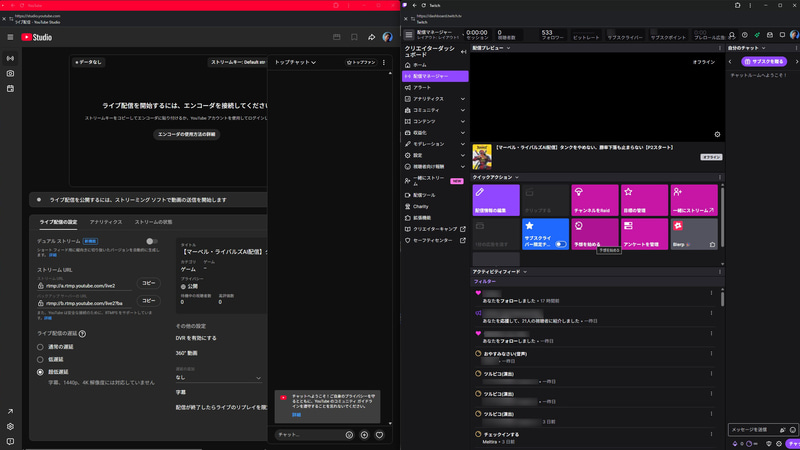Click the YouTube chat panel scrollbar
Viewport: 800px width, 450px height.
click(x=390, y=248)
